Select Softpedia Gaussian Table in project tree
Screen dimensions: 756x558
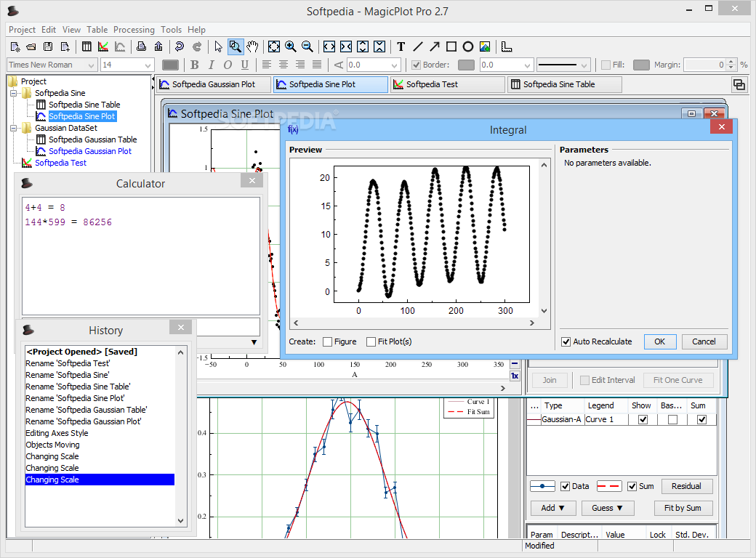click(x=92, y=139)
